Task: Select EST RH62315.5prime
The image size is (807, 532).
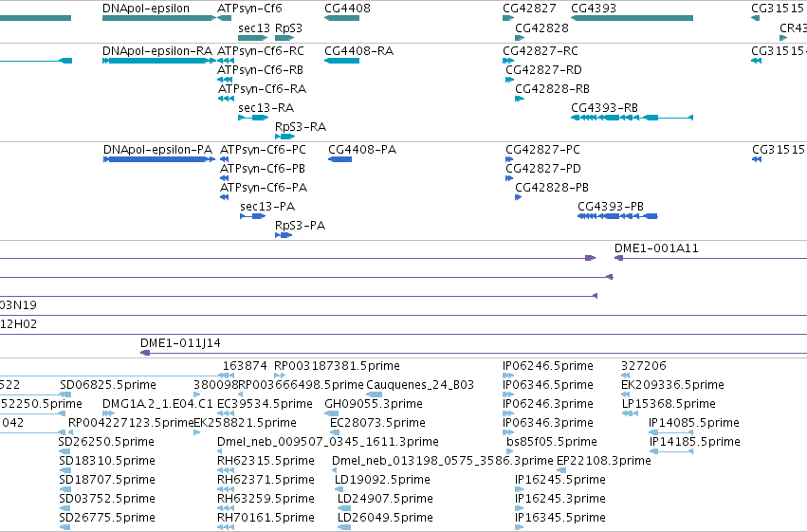Action: pos(226,470)
